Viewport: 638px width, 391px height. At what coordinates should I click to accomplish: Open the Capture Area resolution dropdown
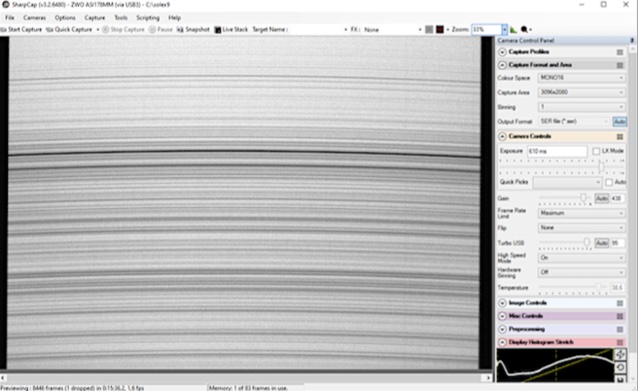click(x=581, y=92)
